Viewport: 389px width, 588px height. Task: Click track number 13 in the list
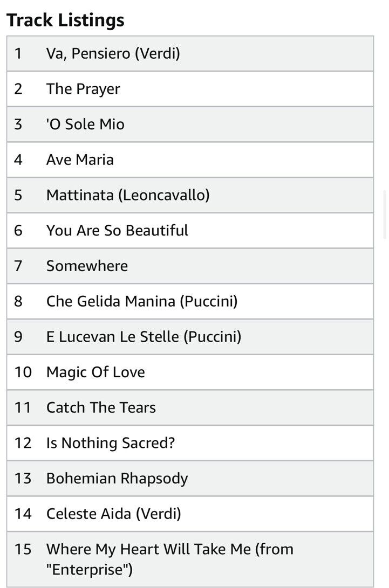coord(23,479)
